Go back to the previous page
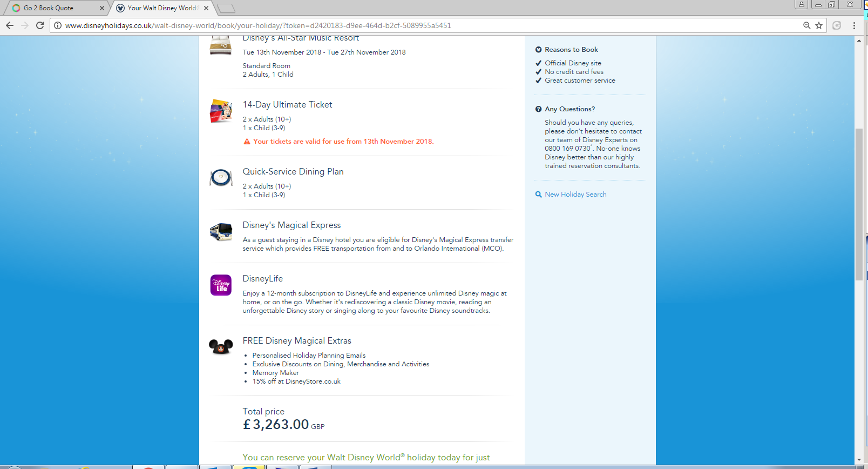 (x=10, y=25)
